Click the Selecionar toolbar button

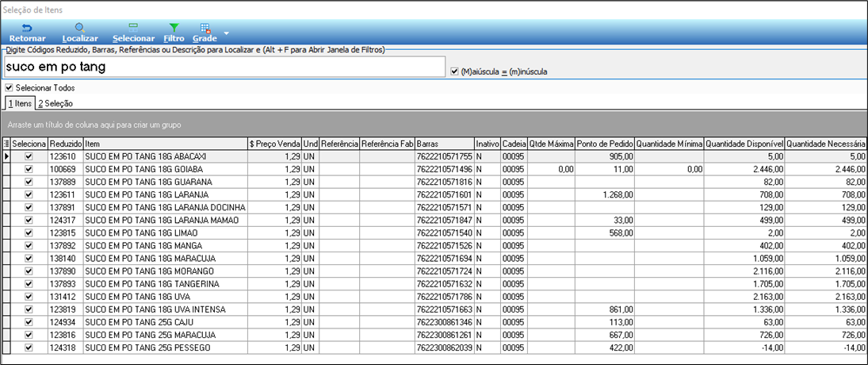click(133, 33)
